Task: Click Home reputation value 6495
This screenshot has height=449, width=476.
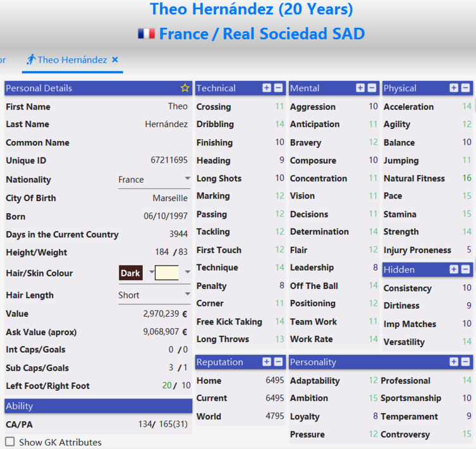Action: (275, 380)
